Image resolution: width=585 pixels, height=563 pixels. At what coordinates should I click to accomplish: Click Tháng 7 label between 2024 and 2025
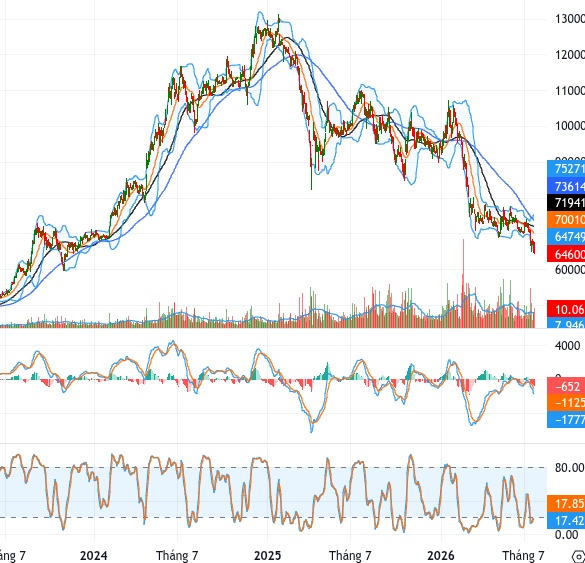click(x=177, y=556)
